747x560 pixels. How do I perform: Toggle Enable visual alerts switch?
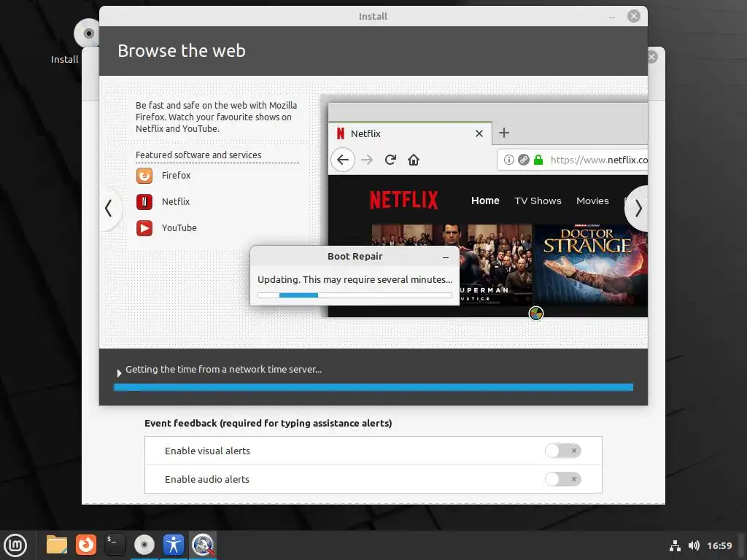tap(563, 451)
